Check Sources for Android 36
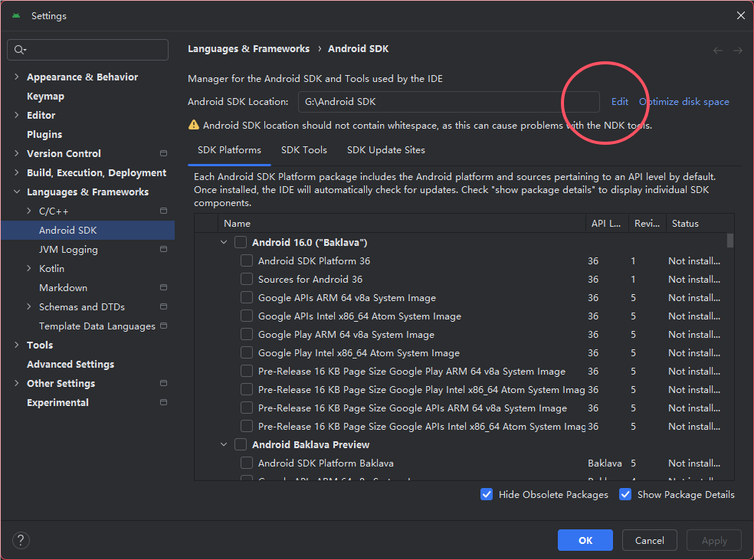This screenshot has width=754, height=560. click(x=247, y=279)
